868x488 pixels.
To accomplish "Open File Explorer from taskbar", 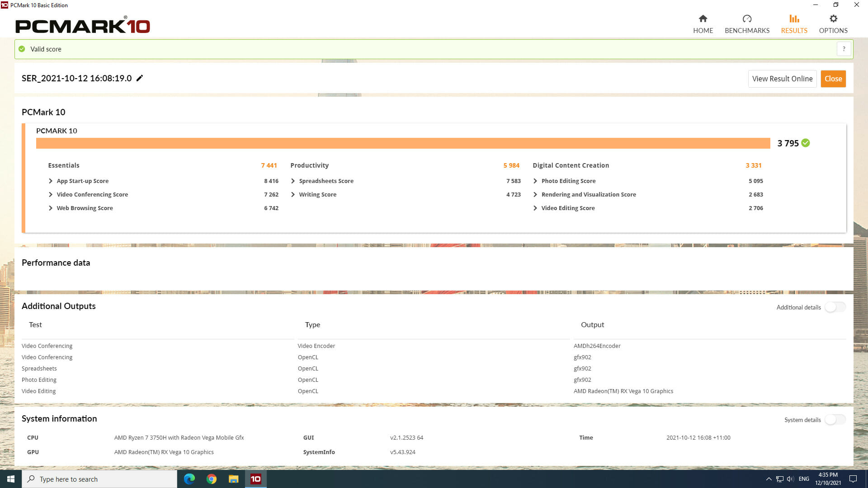I will click(x=233, y=479).
